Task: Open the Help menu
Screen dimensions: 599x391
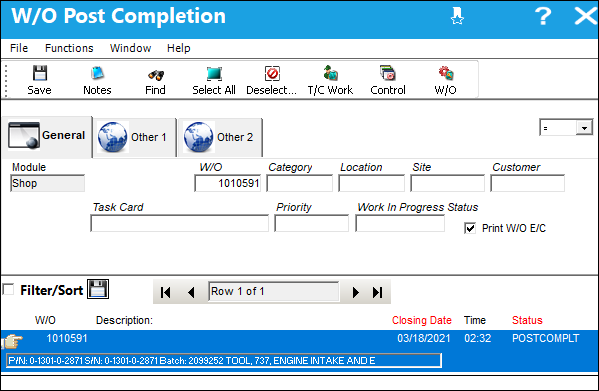Action: 178,48
